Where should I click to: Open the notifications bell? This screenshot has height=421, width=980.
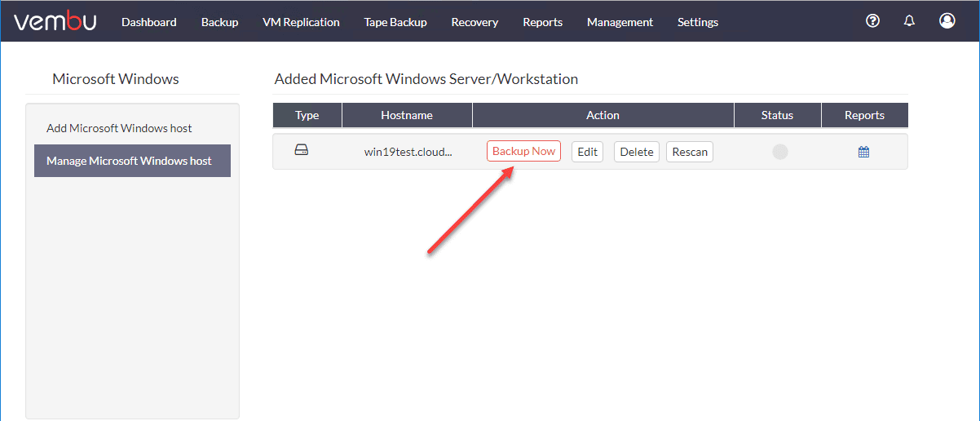click(910, 21)
